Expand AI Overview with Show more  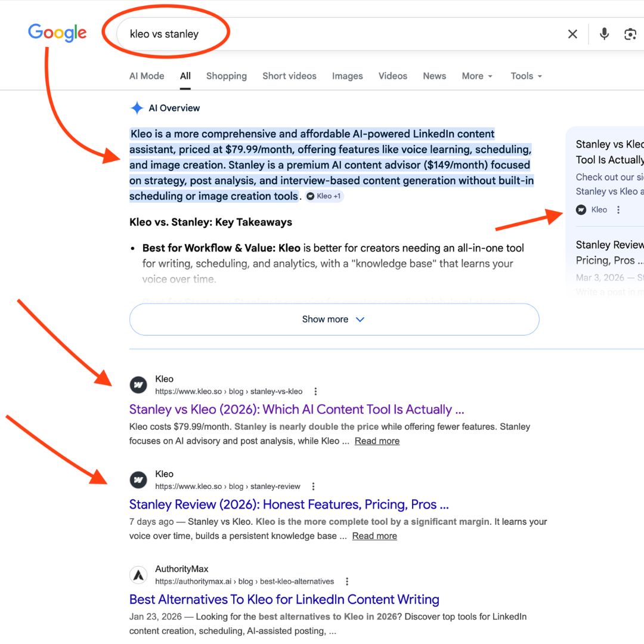pos(334,320)
